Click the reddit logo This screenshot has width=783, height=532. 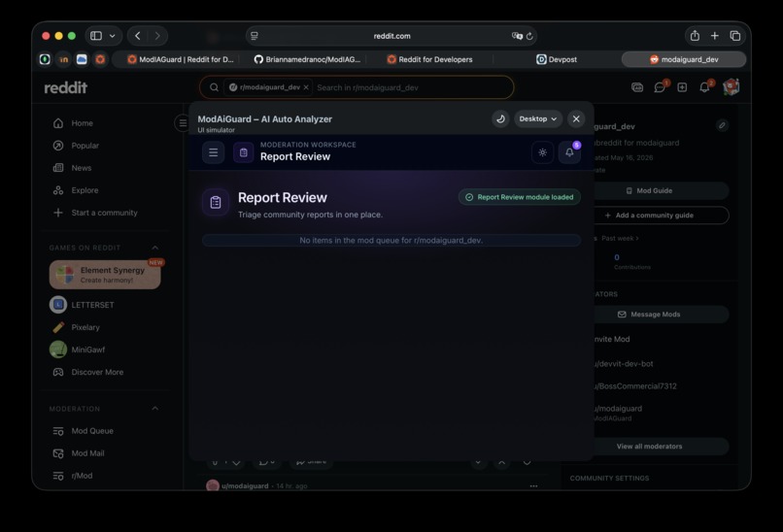[x=65, y=87]
